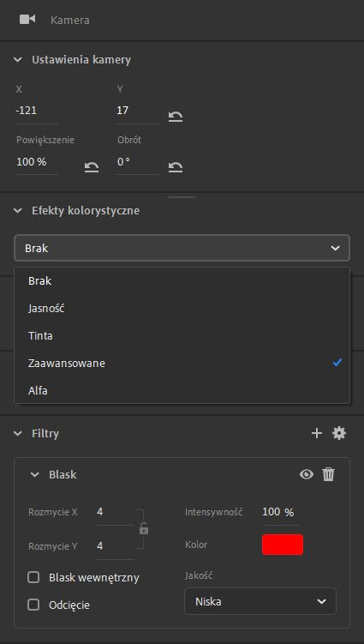This screenshot has width=364, height=644.
Task: Toggle Blask filter visibility eye
Action: click(x=306, y=475)
